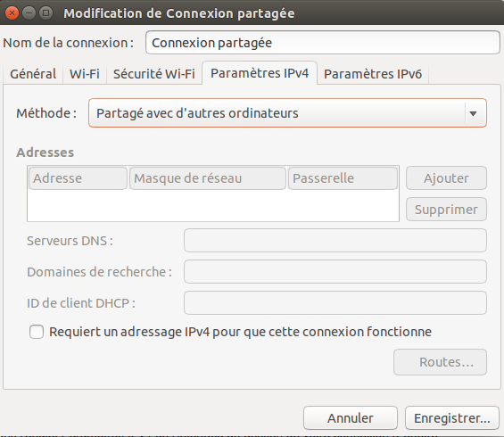Focus the Nom de la connexion field
Screen dimensions: 504x437
[x=323, y=43]
